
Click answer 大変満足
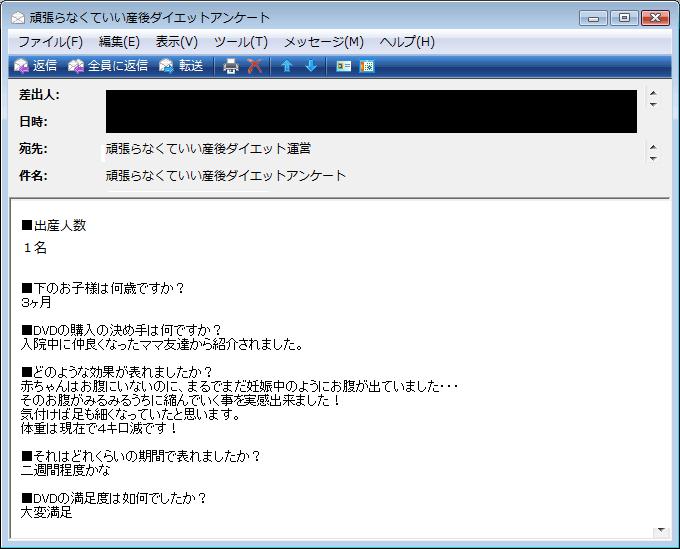(46, 513)
